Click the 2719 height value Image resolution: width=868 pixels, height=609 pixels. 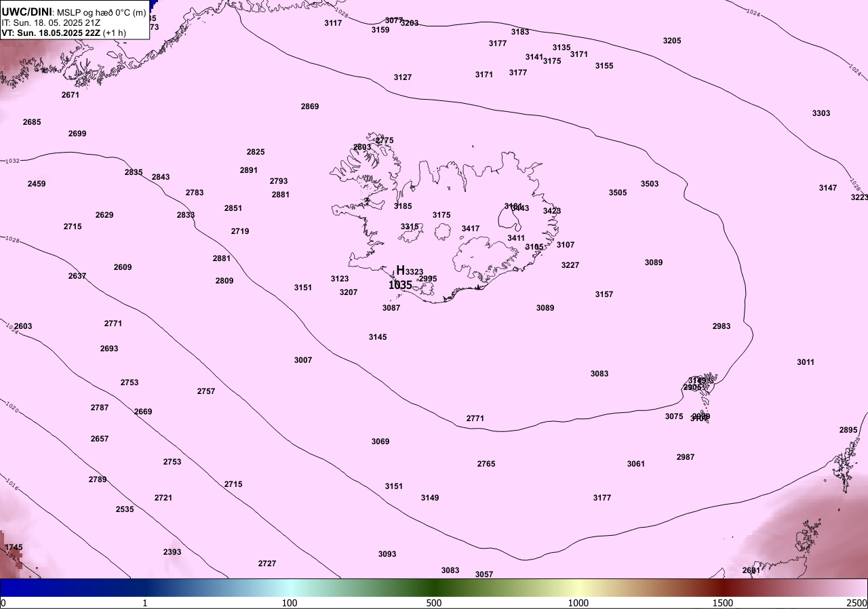click(240, 231)
